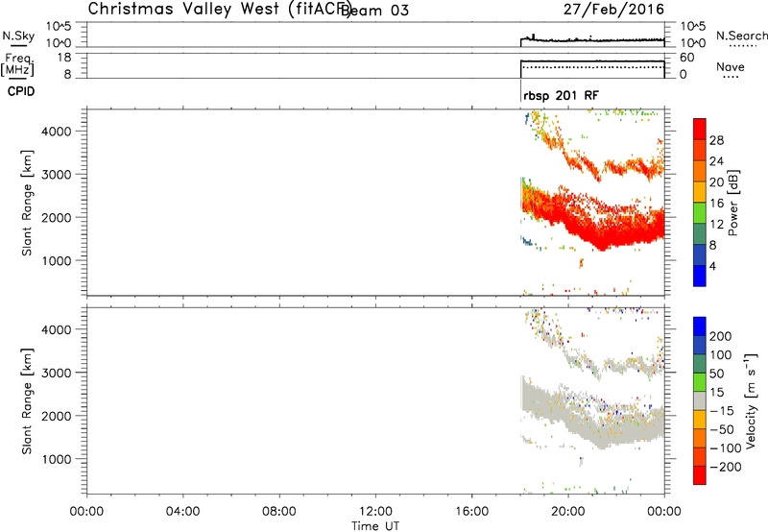Click the 'rbsp 201 RF' CPID label
The image size is (768, 532).
click(561, 95)
